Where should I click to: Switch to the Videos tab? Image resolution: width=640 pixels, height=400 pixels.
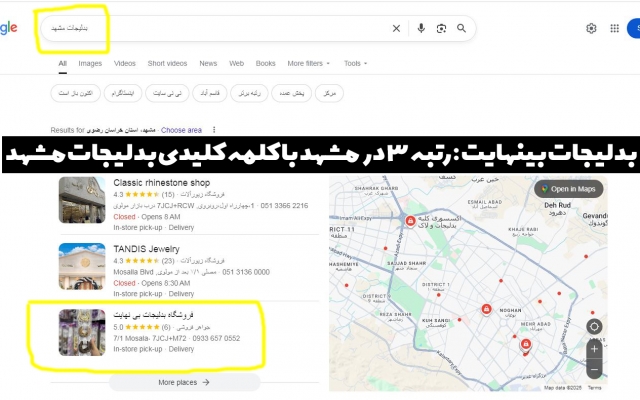tap(125, 63)
